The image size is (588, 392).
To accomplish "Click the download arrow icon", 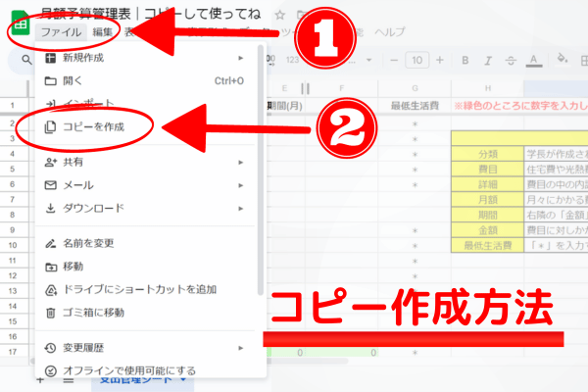I will [x=51, y=208].
